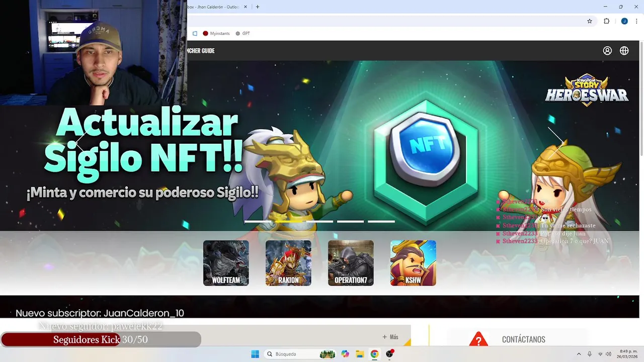Open the RAKION game thumbnail
Viewport: 644px width, 362px height.
288,263
